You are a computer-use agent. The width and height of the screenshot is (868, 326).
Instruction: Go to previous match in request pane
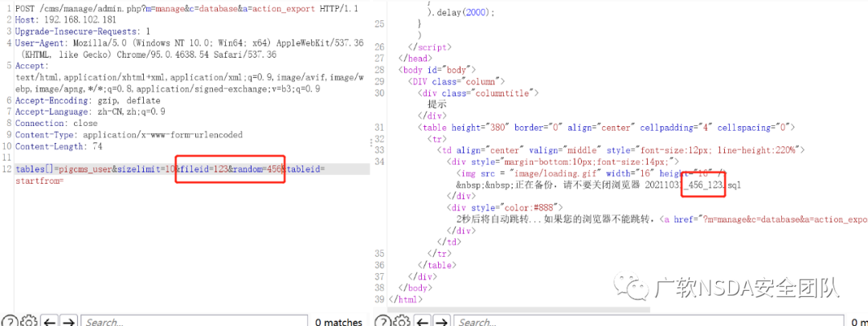pyautogui.click(x=50, y=321)
